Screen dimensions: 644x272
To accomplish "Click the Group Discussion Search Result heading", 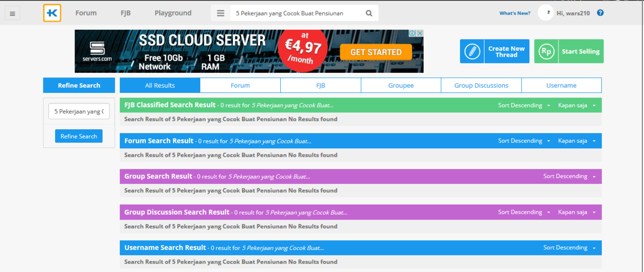I will (x=177, y=212).
